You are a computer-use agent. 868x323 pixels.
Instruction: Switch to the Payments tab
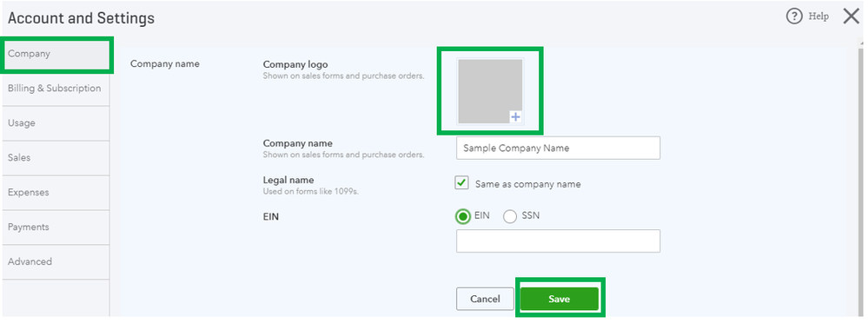(56, 227)
